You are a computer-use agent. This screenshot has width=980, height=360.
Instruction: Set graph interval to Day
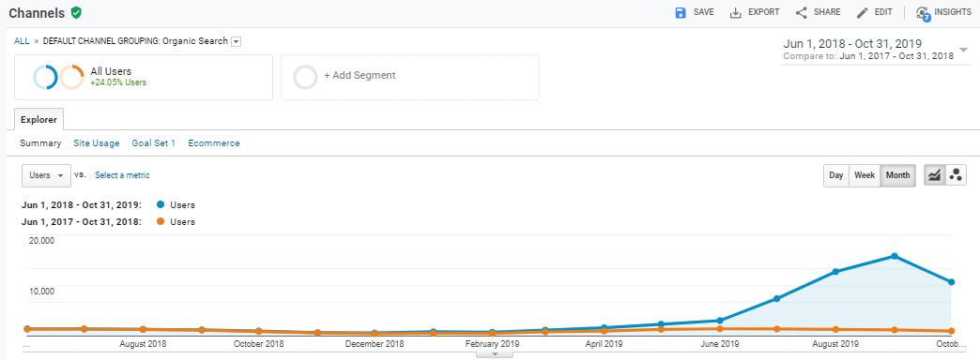click(x=835, y=175)
